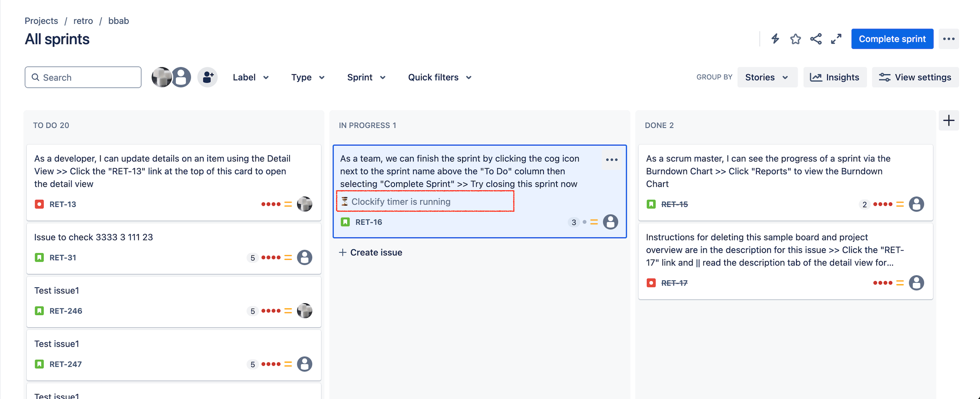The width and height of the screenshot is (980, 399).
Task: Open the RET-31 issue link
Action: 63,258
